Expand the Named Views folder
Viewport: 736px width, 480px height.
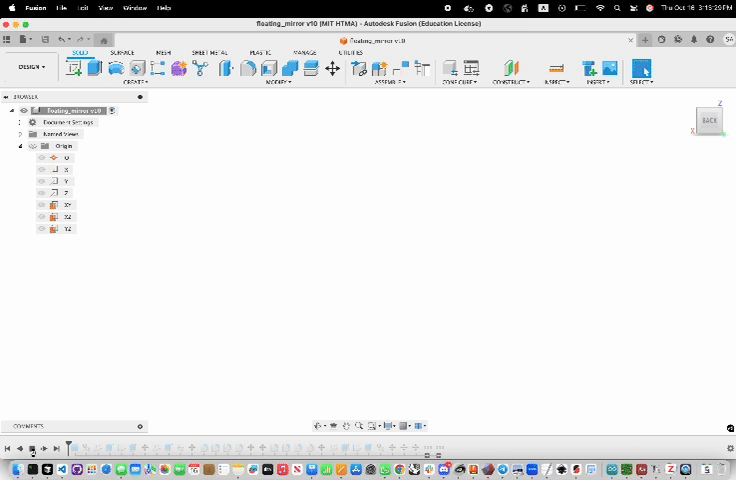click(x=20, y=134)
